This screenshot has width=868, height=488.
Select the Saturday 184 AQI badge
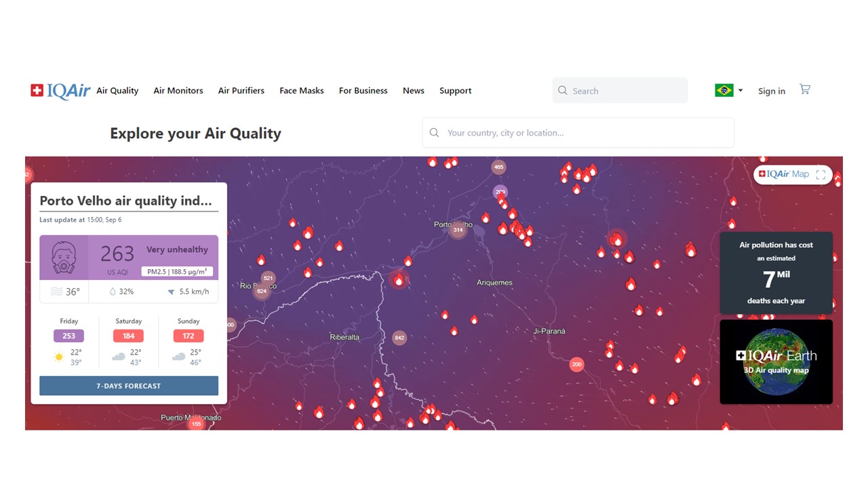128,335
